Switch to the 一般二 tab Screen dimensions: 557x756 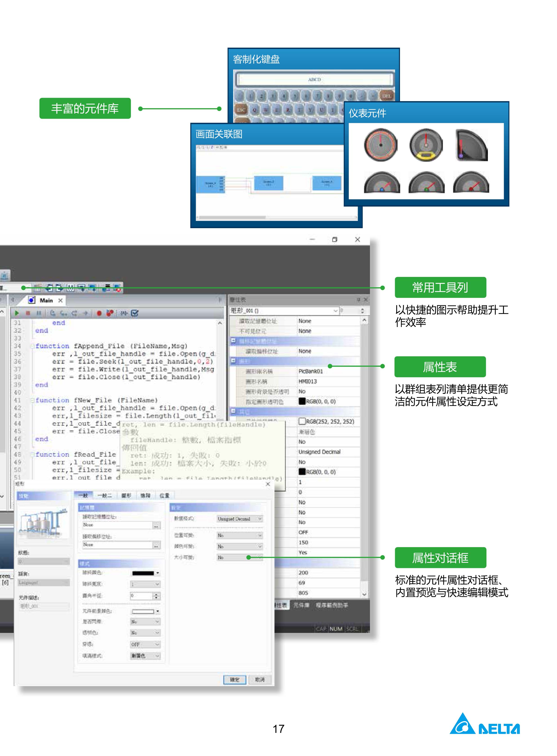104,495
